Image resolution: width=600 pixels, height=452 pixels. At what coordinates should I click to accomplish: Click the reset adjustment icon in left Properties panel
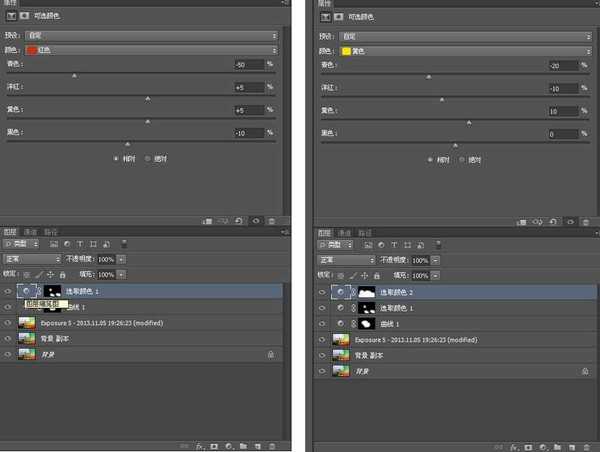[241, 221]
